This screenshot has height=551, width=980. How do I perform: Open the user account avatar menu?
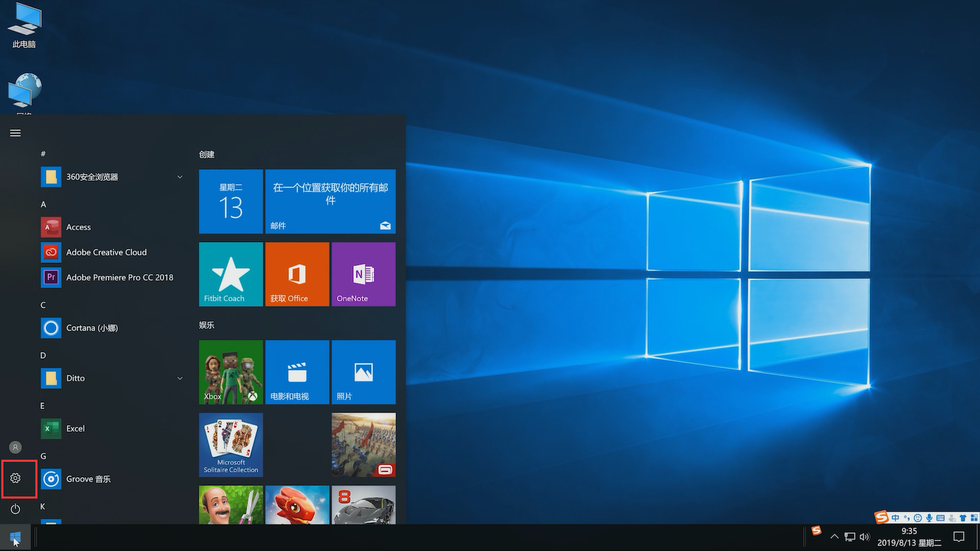pos(16,447)
